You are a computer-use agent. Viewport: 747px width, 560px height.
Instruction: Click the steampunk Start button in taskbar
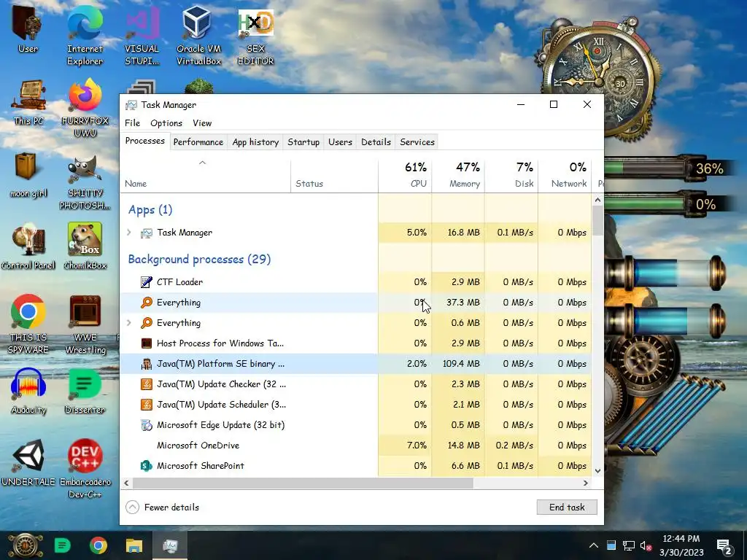point(25,545)
